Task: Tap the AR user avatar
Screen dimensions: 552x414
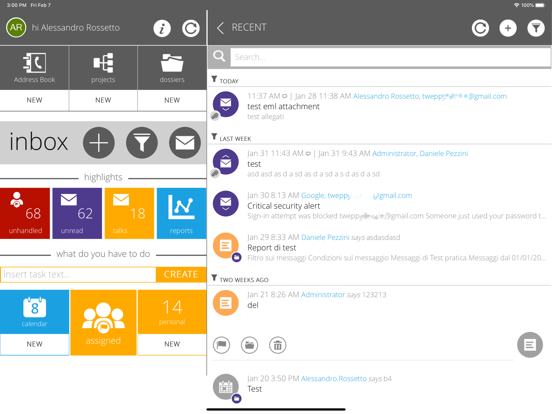Action: point(16,27)
